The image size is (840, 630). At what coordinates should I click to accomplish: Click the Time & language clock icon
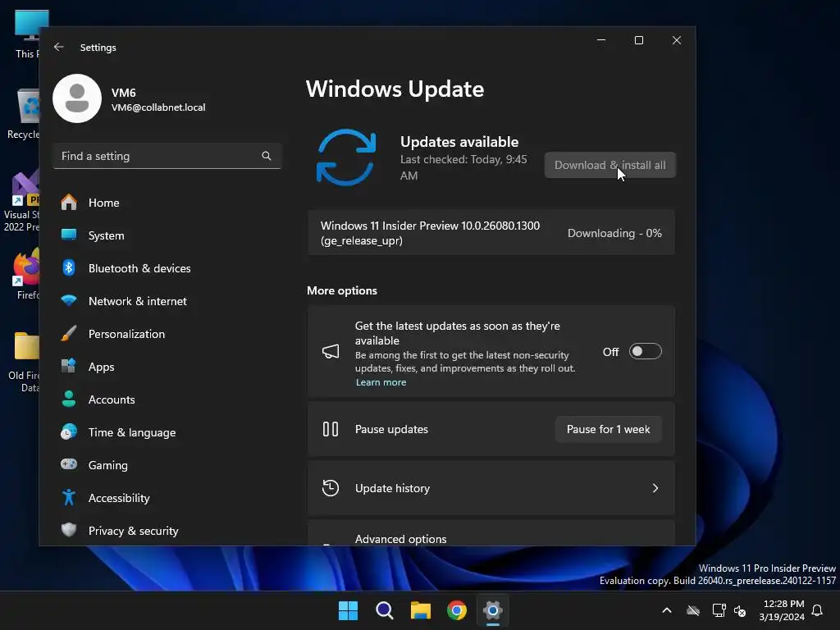tap(69, 431)
